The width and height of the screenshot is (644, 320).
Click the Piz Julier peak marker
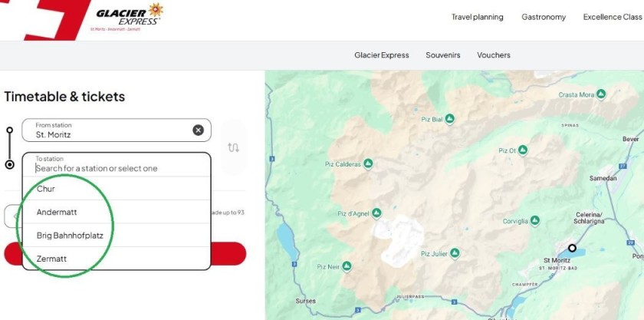454,253
